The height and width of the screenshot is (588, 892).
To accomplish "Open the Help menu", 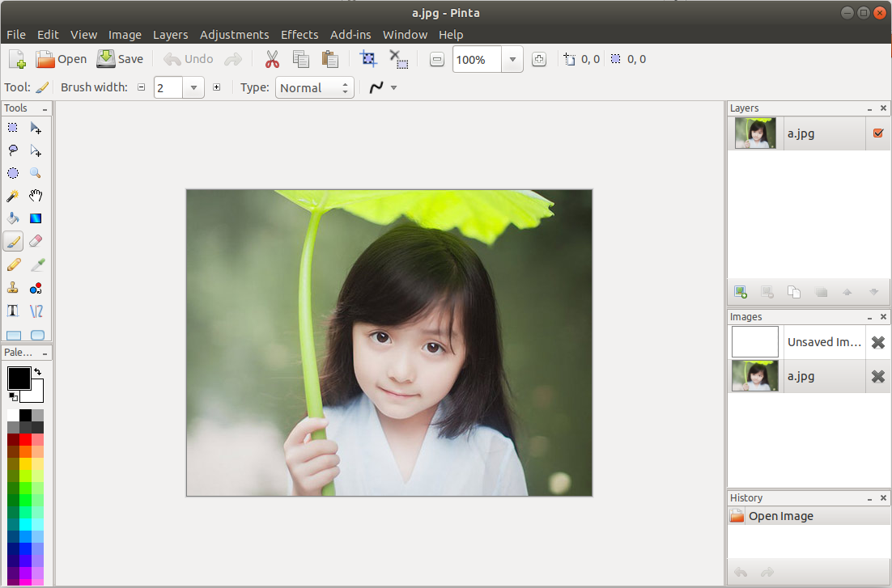I will tap(451, 35).
